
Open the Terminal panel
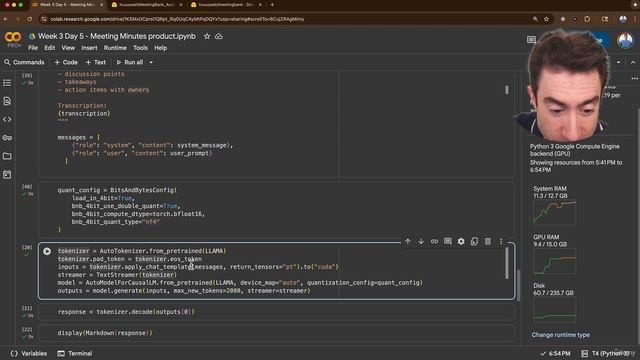[75, 353]
